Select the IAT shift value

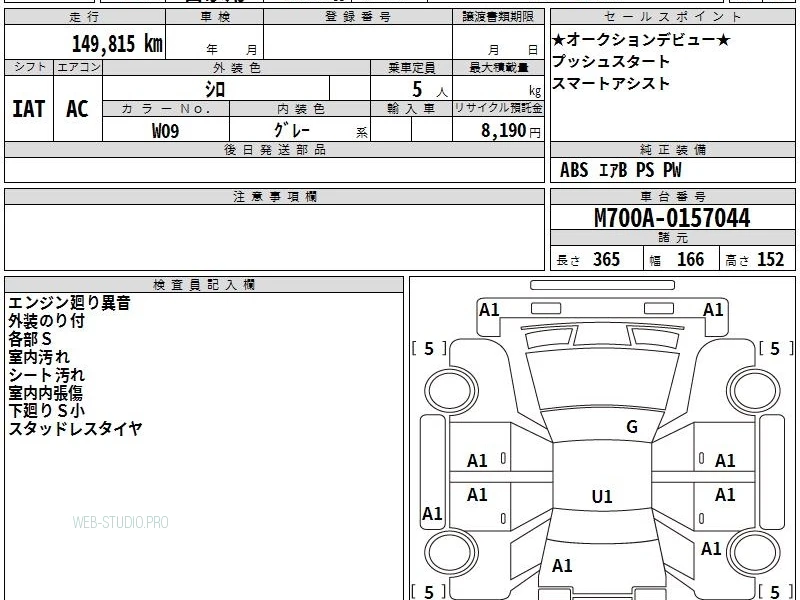29,109
